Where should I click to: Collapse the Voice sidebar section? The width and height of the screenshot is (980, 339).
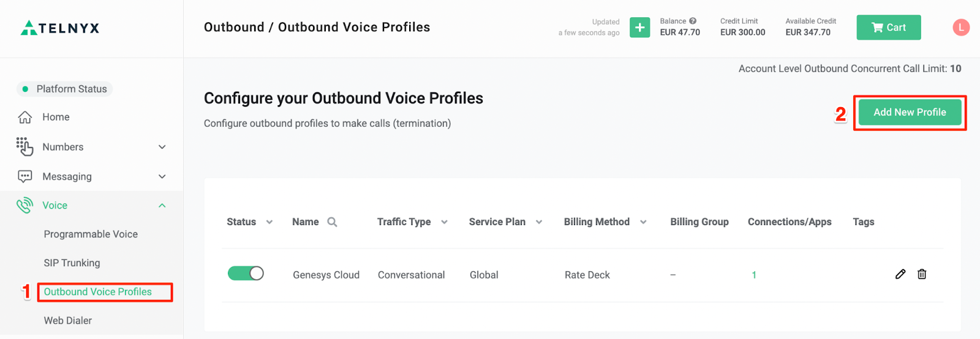coord(162,206)
